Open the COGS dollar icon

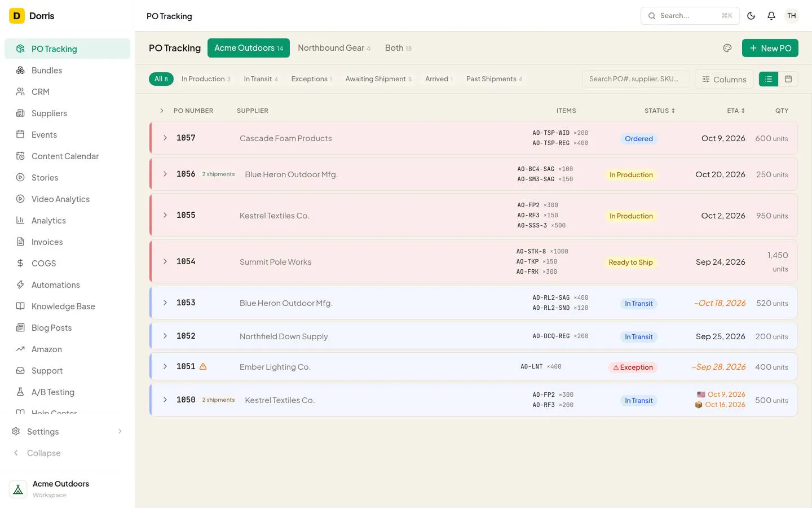(20, 264)
